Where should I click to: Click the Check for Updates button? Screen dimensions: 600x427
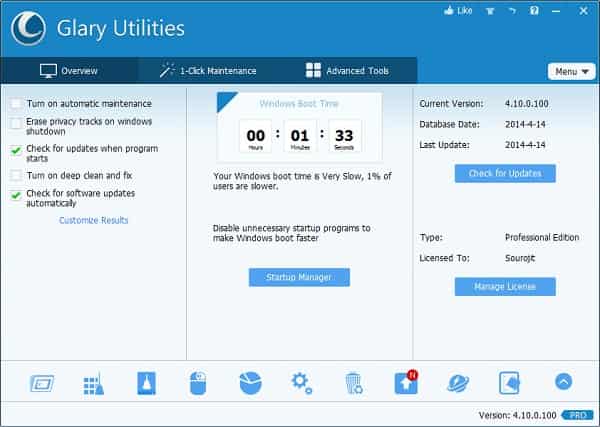pos(505,173)
